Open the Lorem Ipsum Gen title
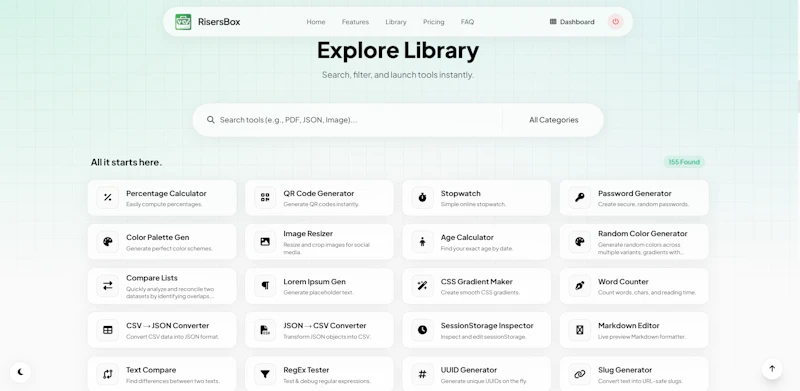 pyautogui.click(x=315, y=282)
